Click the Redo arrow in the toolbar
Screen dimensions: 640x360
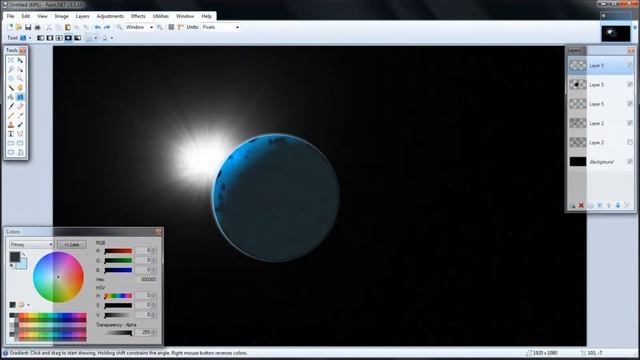(107, 27)
